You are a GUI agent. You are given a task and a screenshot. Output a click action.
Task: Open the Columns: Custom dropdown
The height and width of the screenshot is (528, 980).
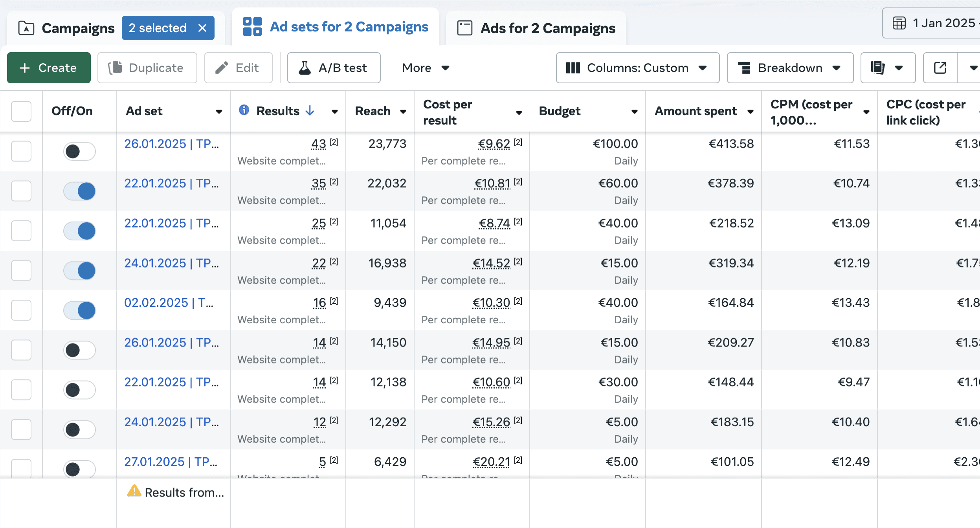tap(637, 68)
